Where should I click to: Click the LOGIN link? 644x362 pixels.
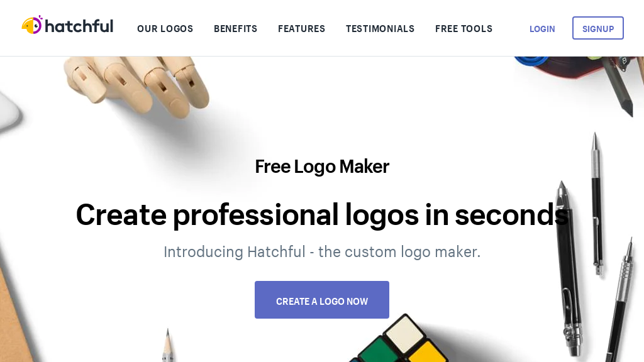(542, 29)
